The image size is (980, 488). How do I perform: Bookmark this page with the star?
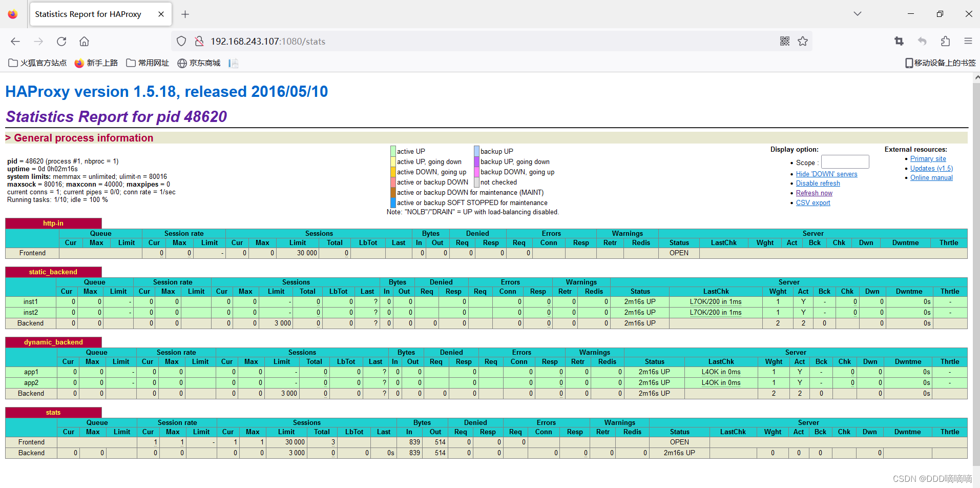coord(803,42)
